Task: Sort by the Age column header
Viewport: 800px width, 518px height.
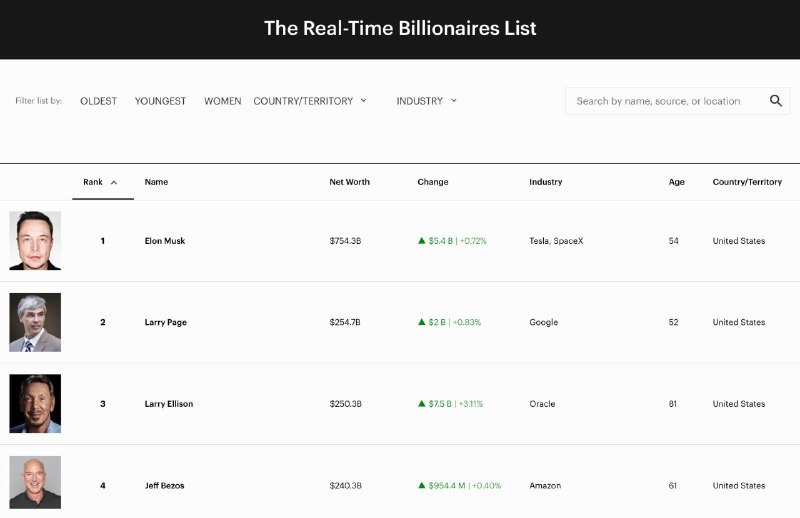Action: tap(677, 182)
